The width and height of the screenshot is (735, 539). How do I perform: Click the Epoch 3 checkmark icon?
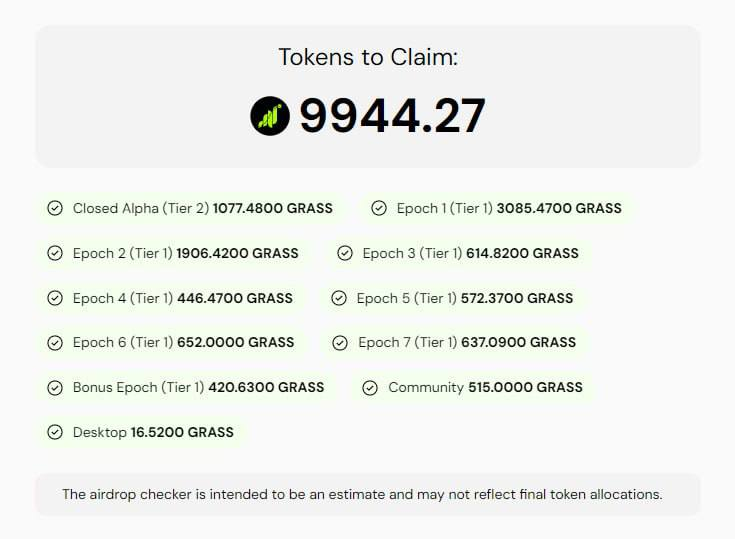coord(345,253)
